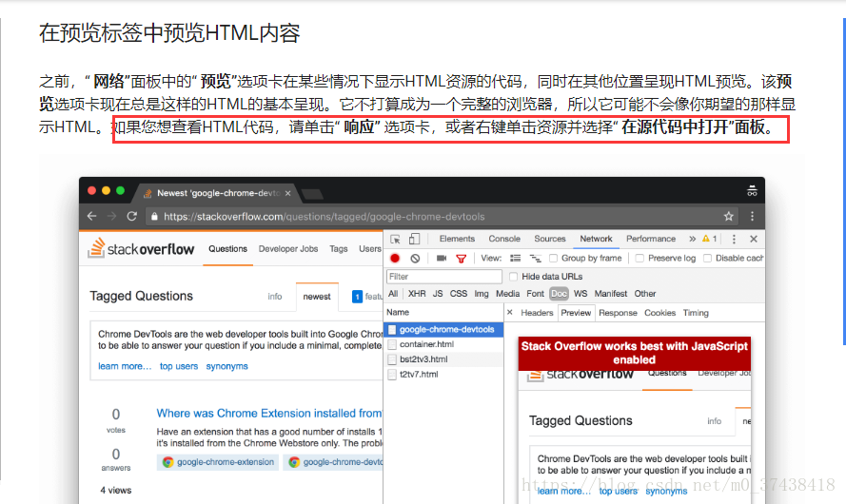Expand more DevTools tabs chevron
Screen dimensions: 846x504
pyautogui.click(x=692, y=239)
